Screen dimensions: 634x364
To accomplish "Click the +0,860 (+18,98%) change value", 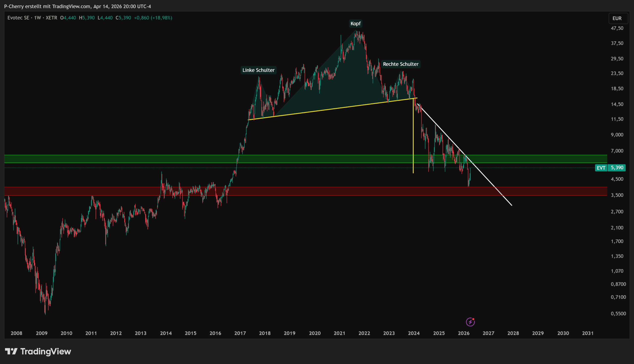I will pos(153,18).
